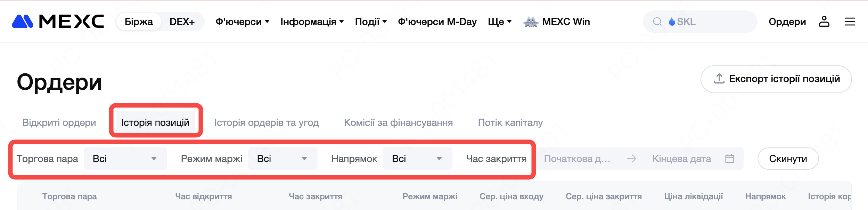The width and height of the screenshot is (868, 210).
Task: Expand the Торгова пара dropdown
Action: [125, 159]
